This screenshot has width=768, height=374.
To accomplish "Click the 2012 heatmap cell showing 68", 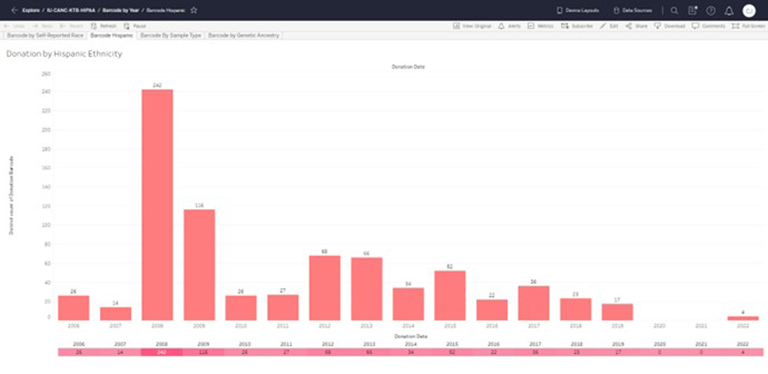I will click(x=328, y=352).
